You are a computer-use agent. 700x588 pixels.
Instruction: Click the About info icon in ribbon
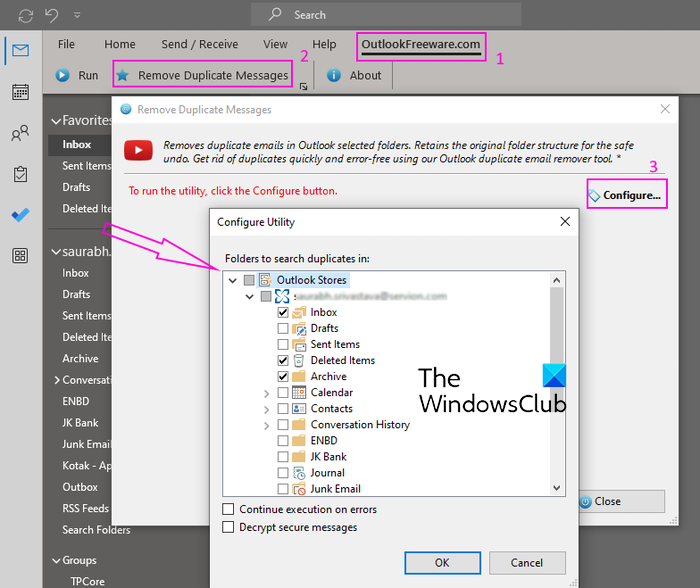pyautogui.click(x=333, y=75)
